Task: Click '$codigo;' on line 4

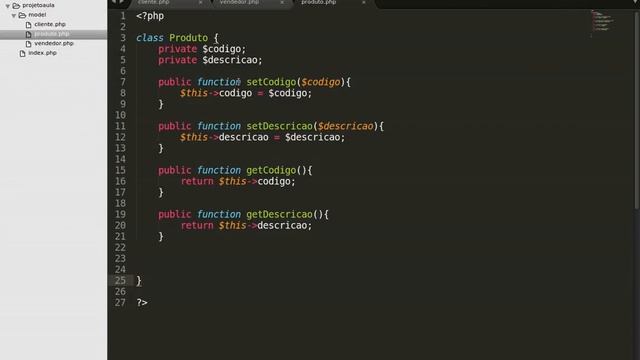Action: 224,49
